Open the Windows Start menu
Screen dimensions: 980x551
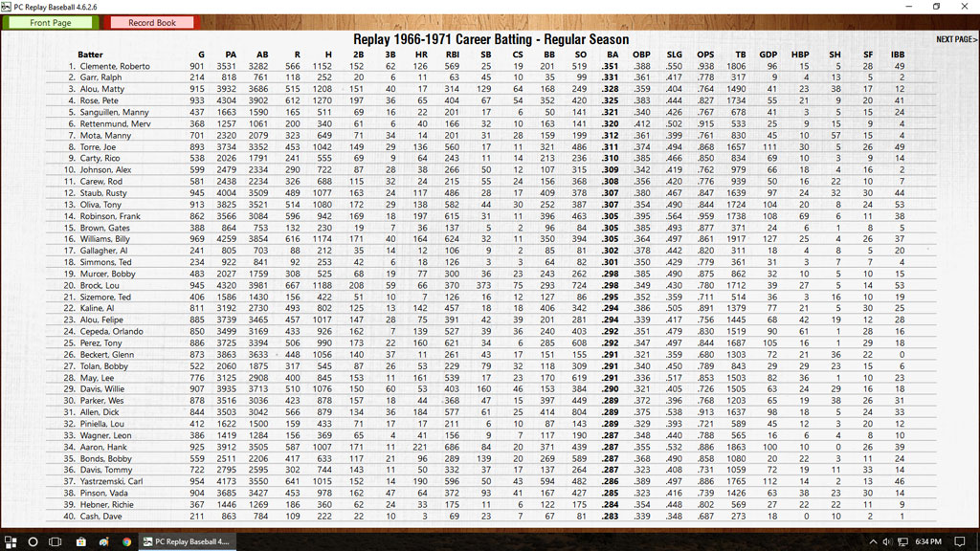tap(11, 541)
